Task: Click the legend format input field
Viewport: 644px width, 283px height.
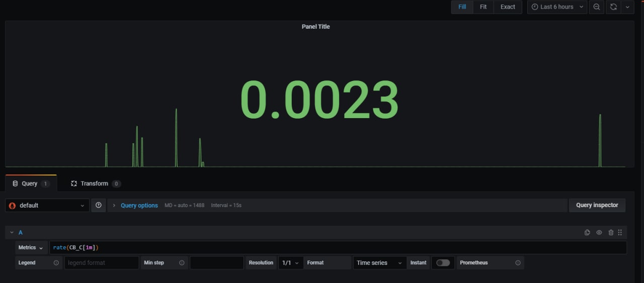Action: [x=101, y=262]
